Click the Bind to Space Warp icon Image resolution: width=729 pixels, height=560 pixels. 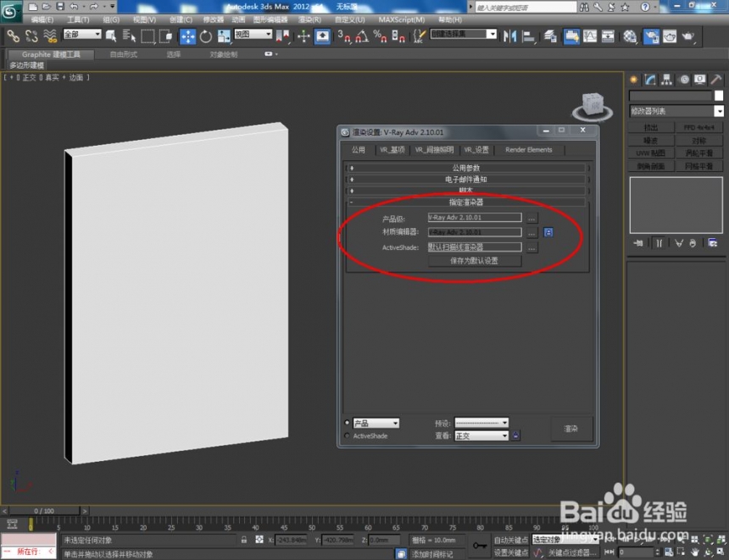50,36
